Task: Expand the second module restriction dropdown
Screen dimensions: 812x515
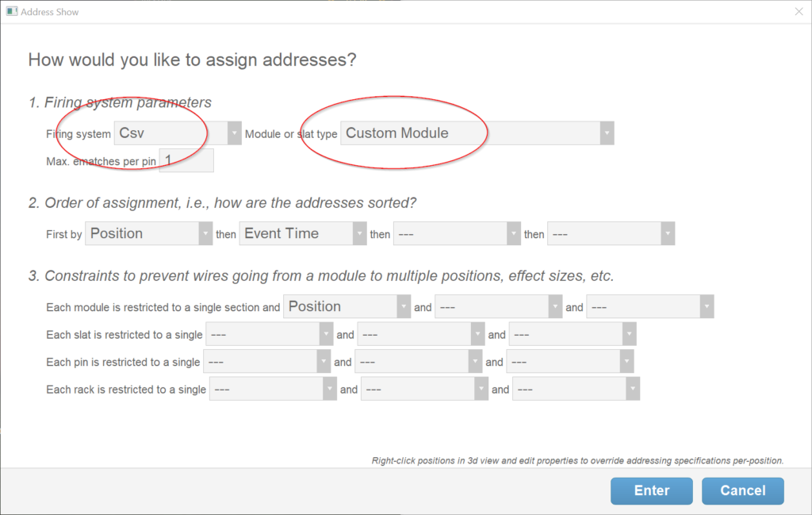Action: click(x=499, y=307)
